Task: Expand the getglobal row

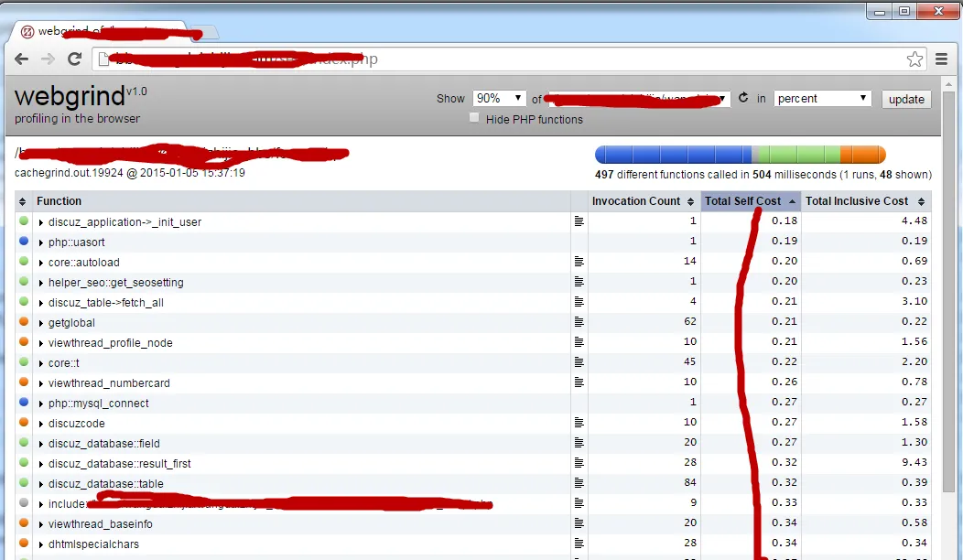Action: pos(40,323)
